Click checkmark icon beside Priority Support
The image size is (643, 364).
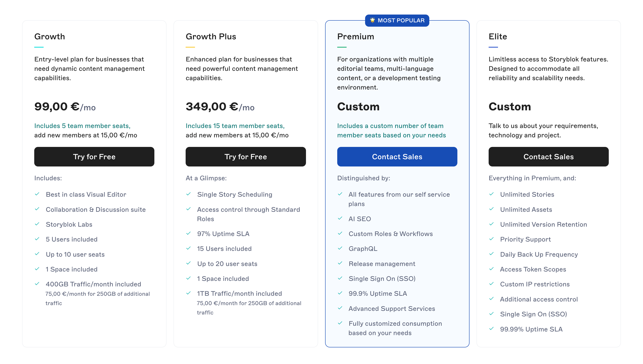[492, 239]
